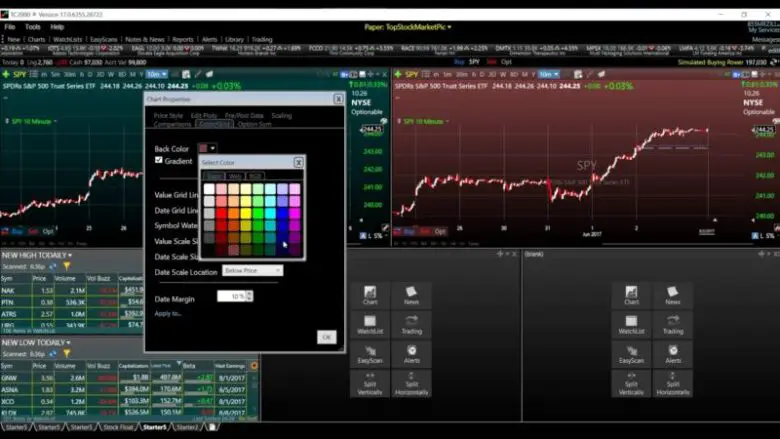
Task: Pick the white swatch in Select Color
Action: point(209,188)
